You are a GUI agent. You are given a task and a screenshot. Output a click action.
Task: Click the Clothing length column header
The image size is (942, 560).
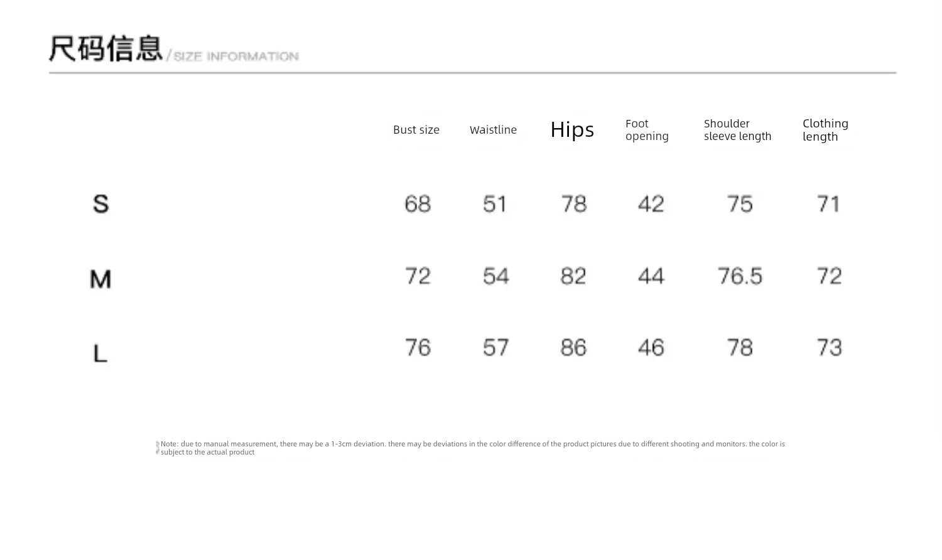point(825,130)
